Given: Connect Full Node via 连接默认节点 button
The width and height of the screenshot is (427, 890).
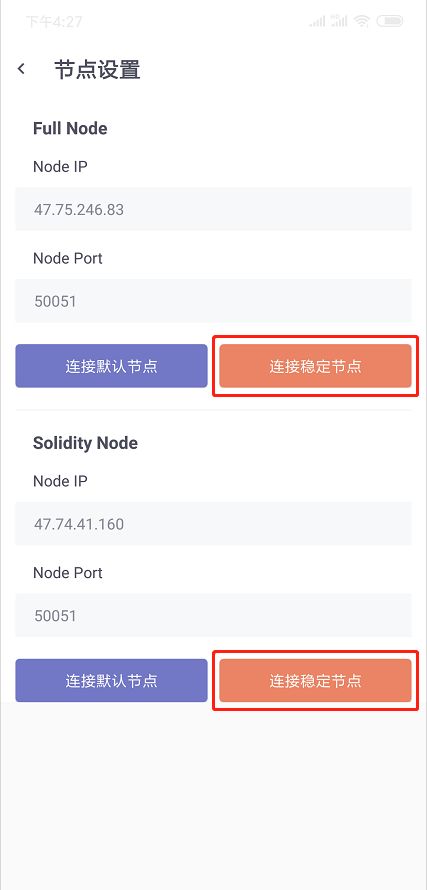Looking at the screenshot, I should point(111,366).
